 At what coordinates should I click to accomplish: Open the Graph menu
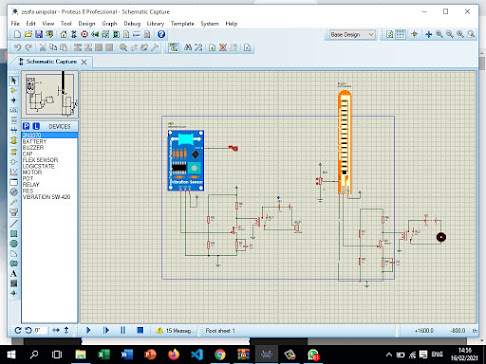(109, 24)
